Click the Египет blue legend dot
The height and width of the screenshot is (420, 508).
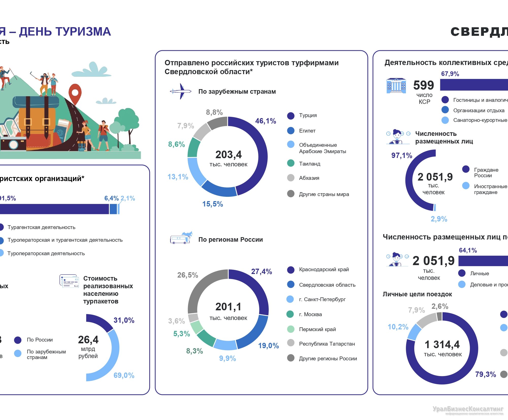291,131
